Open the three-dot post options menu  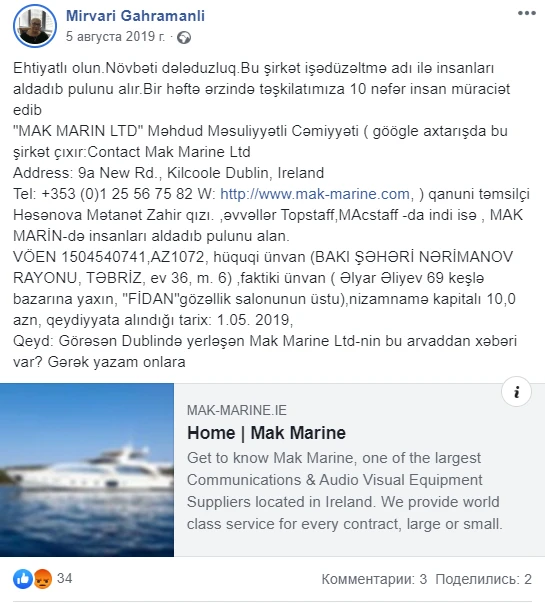pyautogui.click(x=527, y=13)
